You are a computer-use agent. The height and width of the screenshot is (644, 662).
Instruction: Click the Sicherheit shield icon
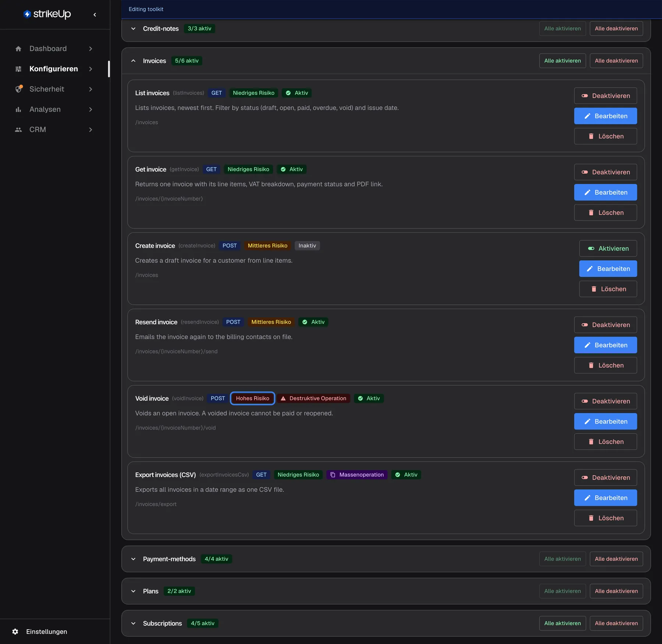point(19,89)
